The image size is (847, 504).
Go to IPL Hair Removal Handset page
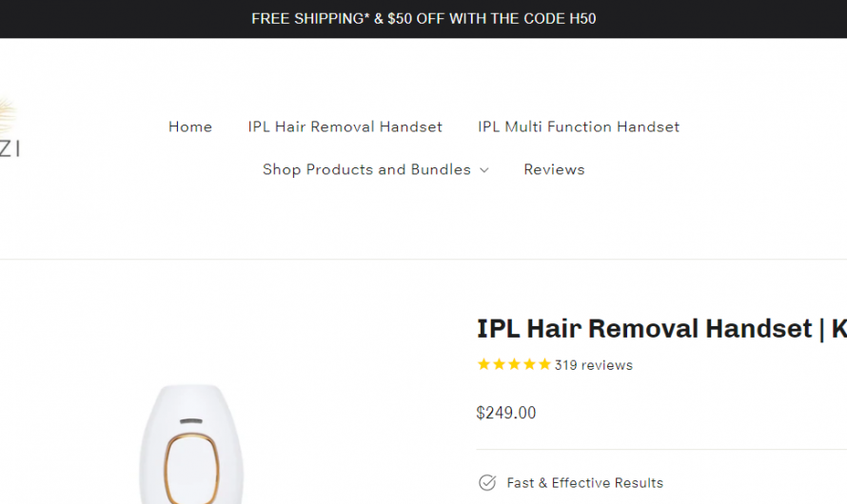pos(345,126)
